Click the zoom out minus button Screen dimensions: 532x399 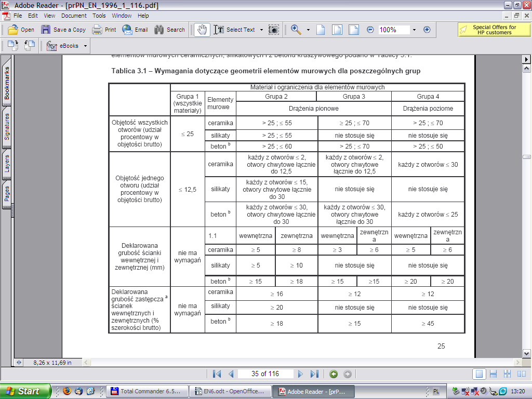370,30
